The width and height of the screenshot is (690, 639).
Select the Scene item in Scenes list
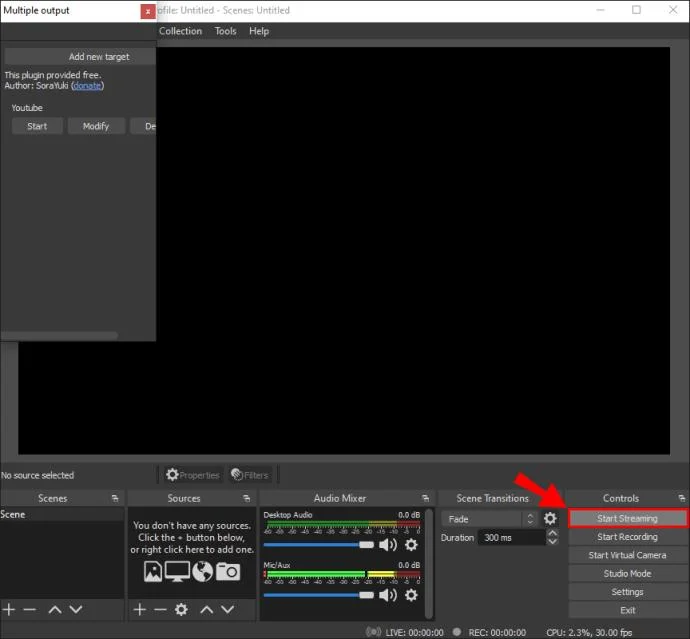tap(62, 514)
